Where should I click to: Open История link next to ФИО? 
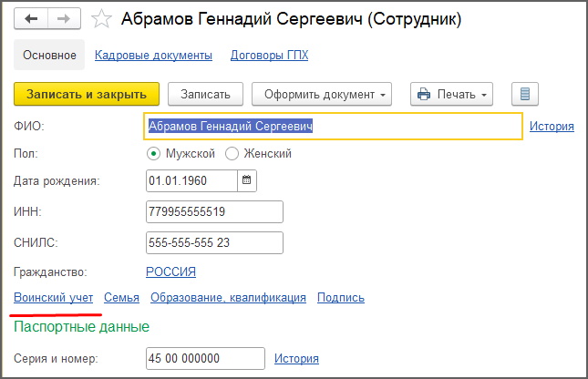(x=552, y=127)
